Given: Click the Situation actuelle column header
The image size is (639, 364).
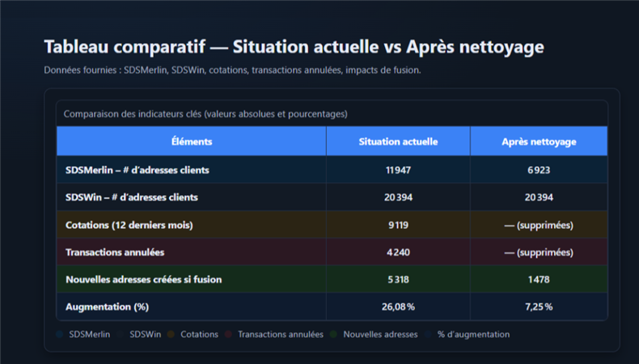Looking at the screenshot, I should coord(398,142).
